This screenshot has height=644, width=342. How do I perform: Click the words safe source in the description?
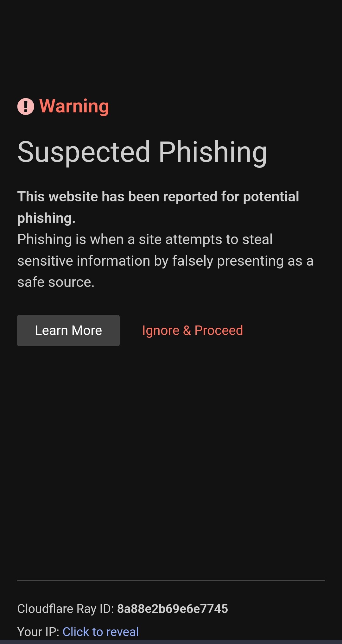[56, 282]
